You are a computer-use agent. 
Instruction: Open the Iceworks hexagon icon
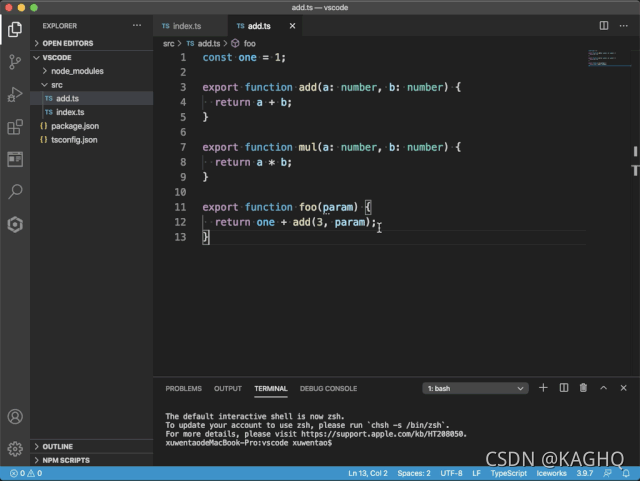(x=15, y=224)
